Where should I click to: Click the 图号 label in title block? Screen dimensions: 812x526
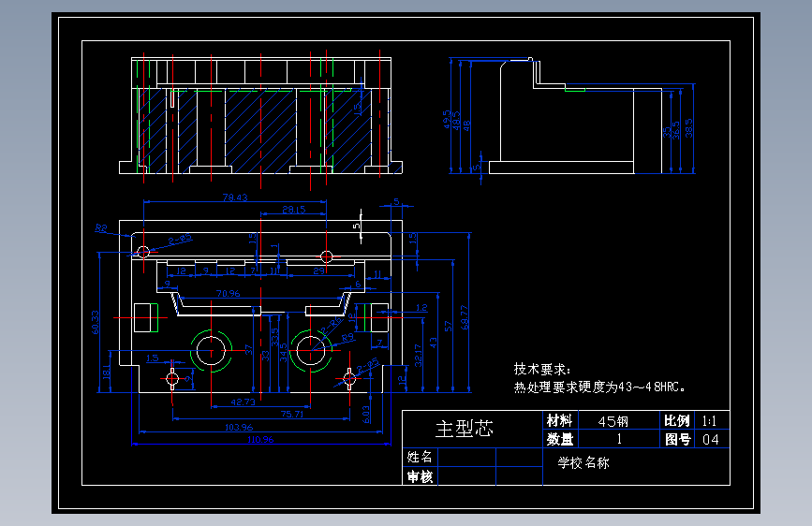(x=678, y=440)
